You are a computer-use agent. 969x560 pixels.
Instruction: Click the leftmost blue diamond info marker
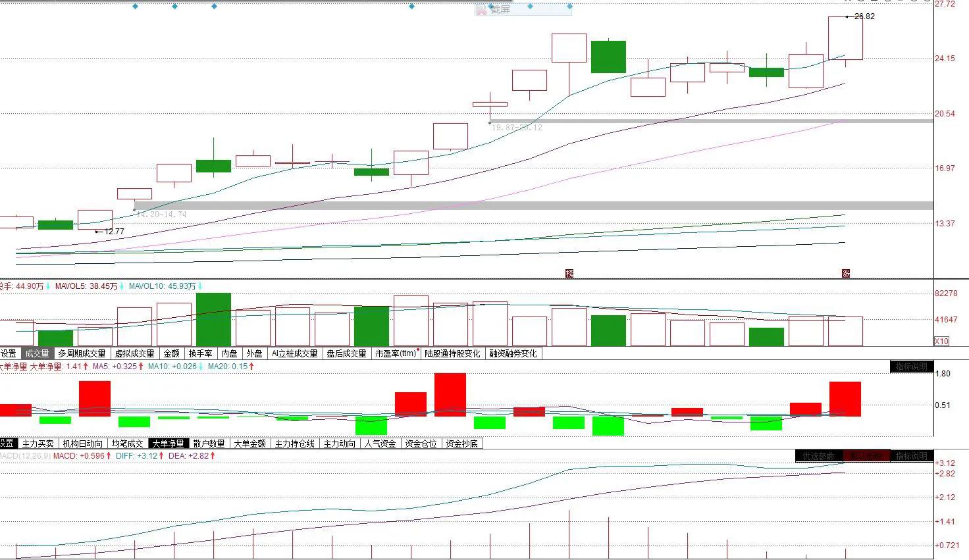[x=135, y=7]
